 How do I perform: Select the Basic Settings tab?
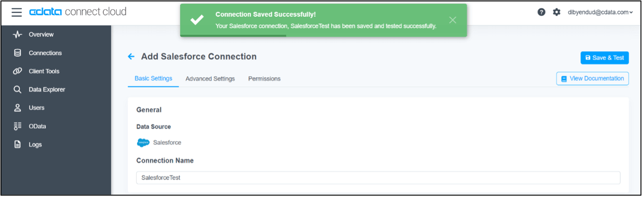[x=153, y=79]
